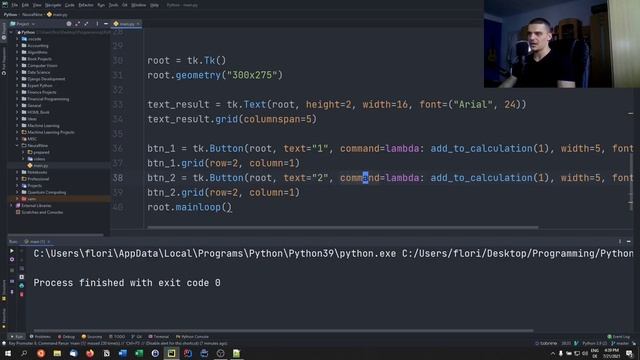Click the red trash/clear icon in Run panel toolbar
Viewport: 640px width, 360px height.
click(22, 294)
